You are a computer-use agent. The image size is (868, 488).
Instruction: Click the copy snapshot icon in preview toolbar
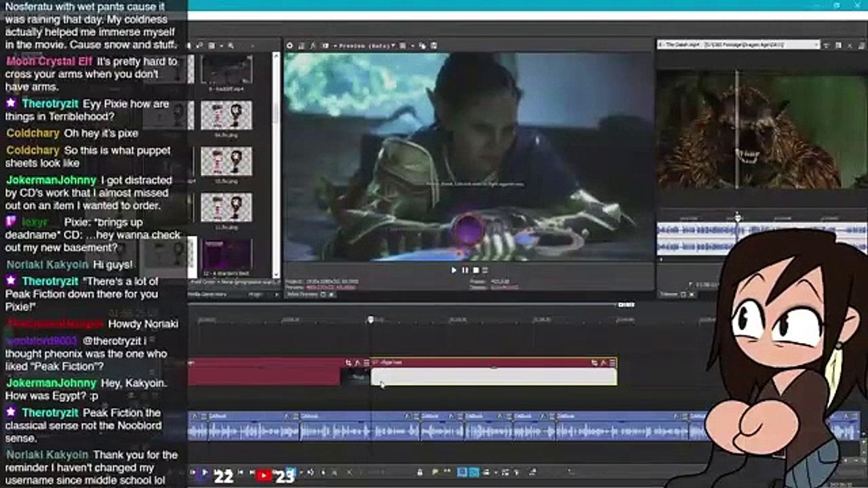point(422,45)
